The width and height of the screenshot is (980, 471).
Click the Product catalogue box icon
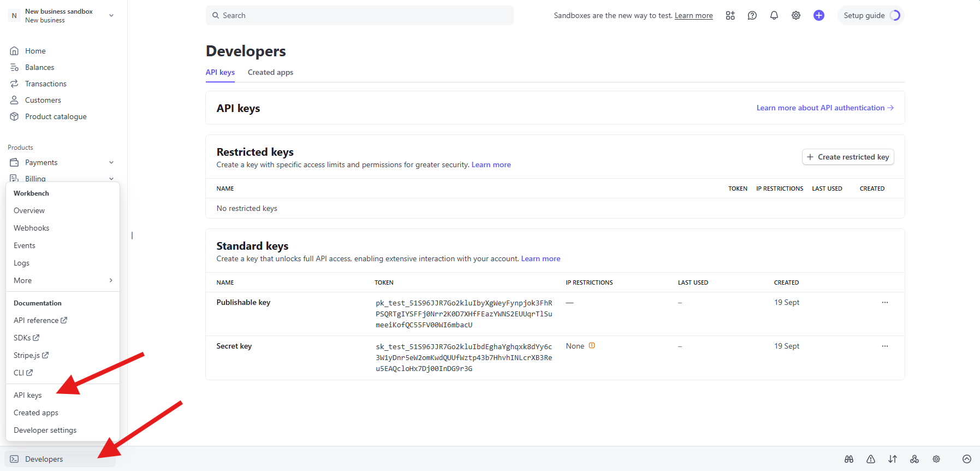tap(14, 116)
